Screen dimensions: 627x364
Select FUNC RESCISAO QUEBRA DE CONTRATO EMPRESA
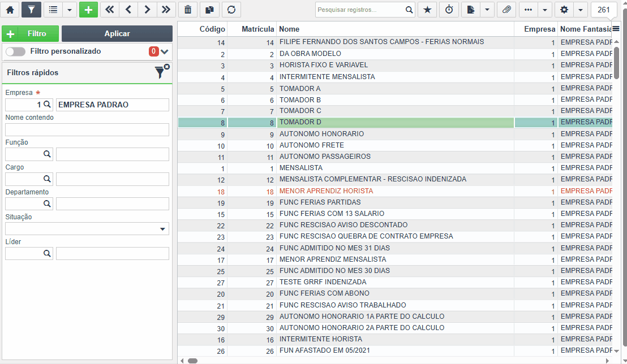click(x=395, y=236)
